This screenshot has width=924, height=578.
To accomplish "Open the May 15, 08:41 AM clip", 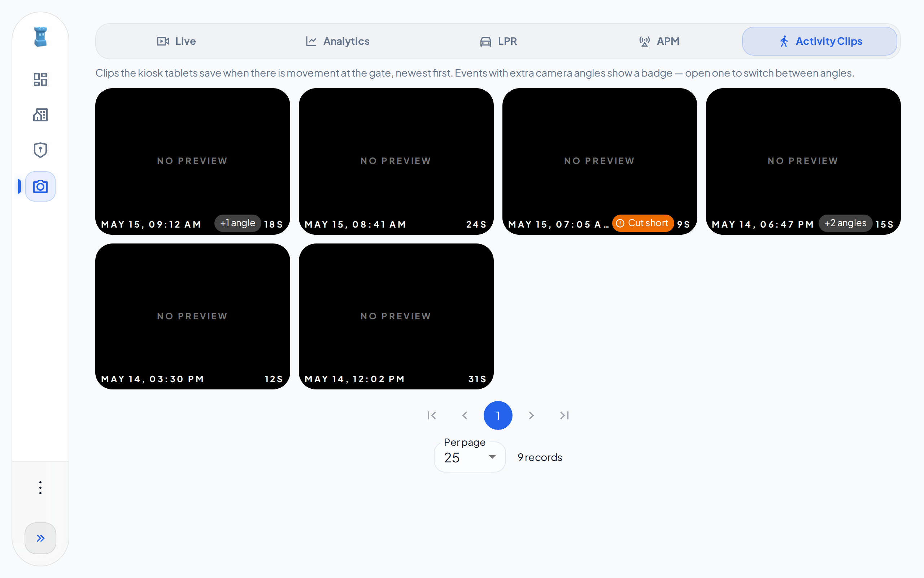I will [396, 161].
